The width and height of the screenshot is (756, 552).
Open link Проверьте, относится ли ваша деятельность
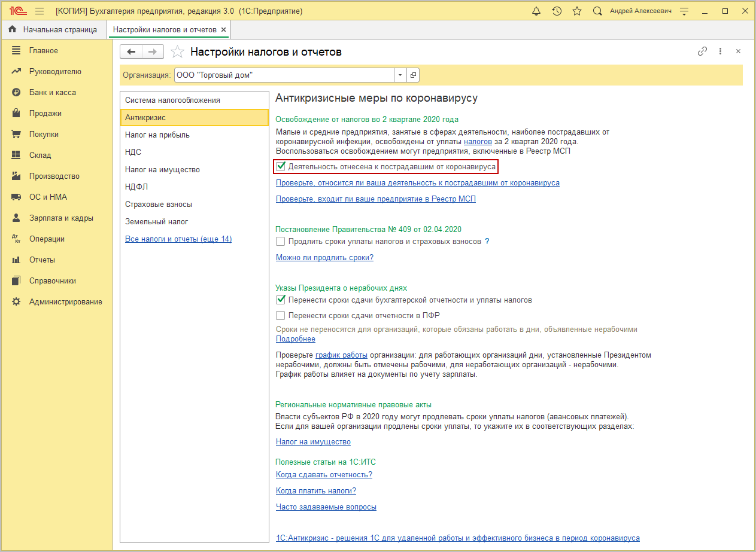coord(418,183)
